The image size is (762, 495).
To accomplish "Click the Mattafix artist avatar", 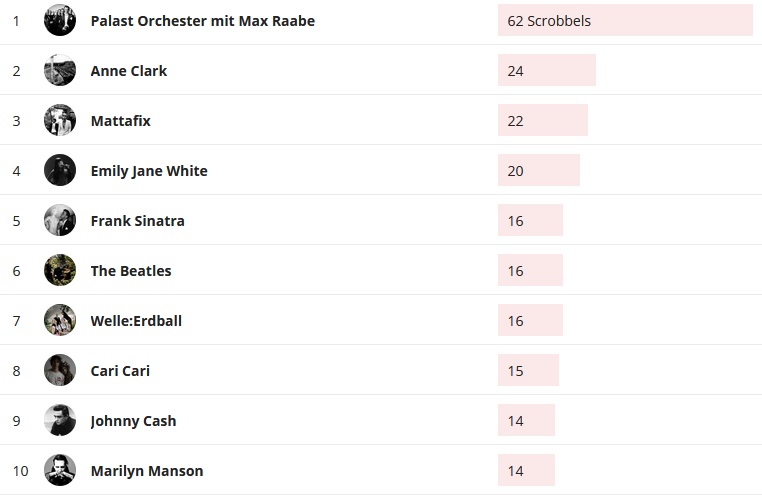I will [x=60, y=120].
